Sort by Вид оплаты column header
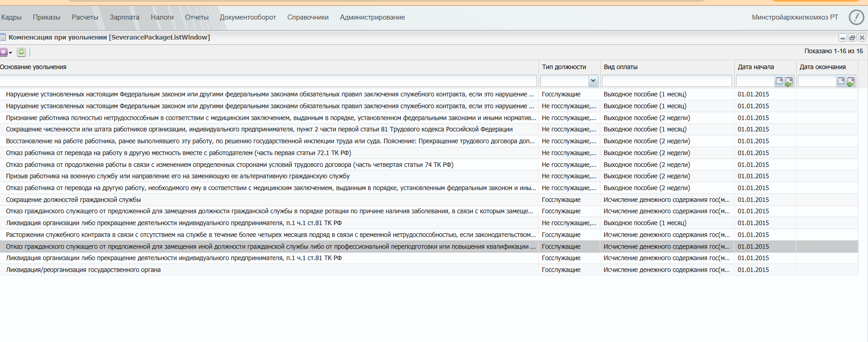 point(667,67)
